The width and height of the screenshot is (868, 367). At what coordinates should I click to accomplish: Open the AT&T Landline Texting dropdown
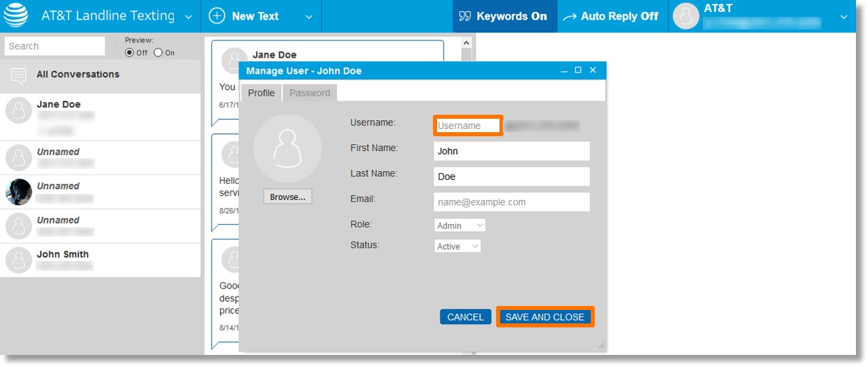188,17
